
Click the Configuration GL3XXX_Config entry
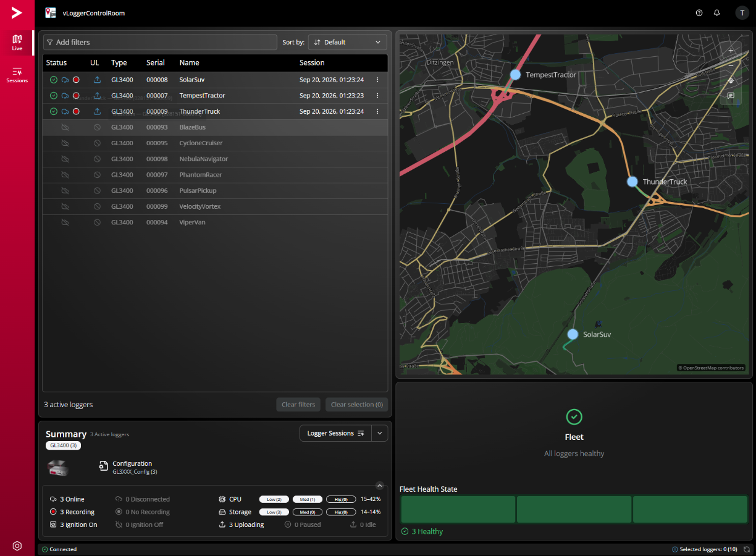(128, 468)
